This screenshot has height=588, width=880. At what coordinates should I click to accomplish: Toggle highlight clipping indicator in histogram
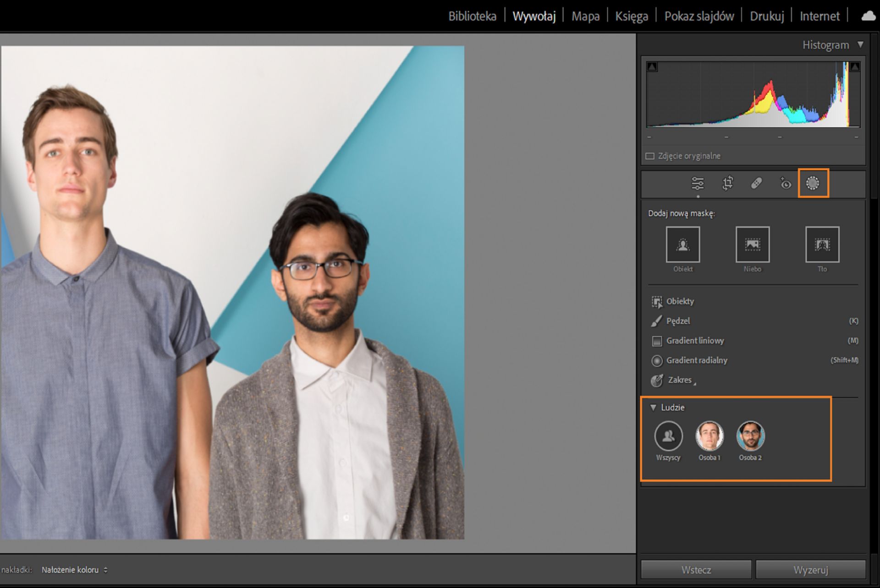[x=855, y=67]
